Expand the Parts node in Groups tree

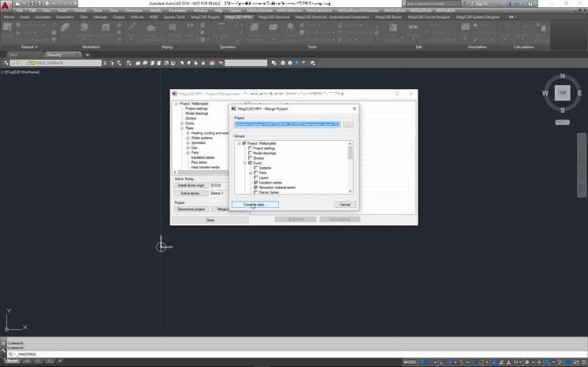[x=251, y=172]
